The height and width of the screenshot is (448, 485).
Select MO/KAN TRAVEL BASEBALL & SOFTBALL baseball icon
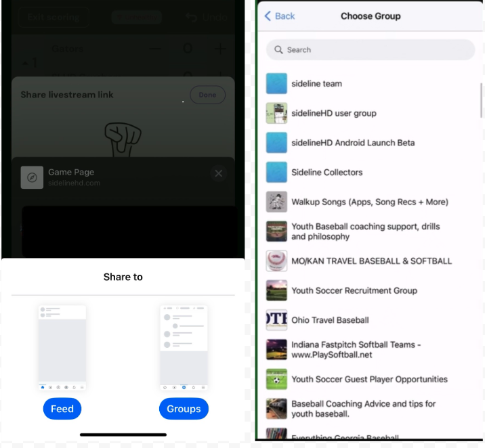276,261
